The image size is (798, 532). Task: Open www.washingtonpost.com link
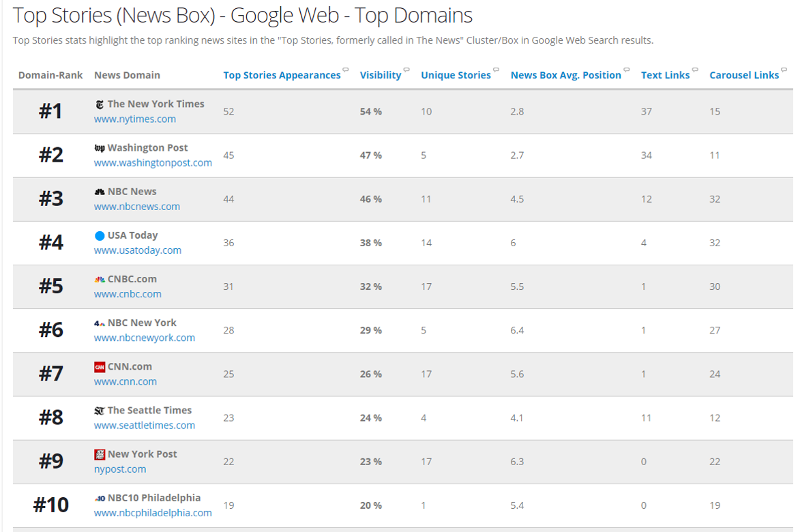click(x=153, y=163)
